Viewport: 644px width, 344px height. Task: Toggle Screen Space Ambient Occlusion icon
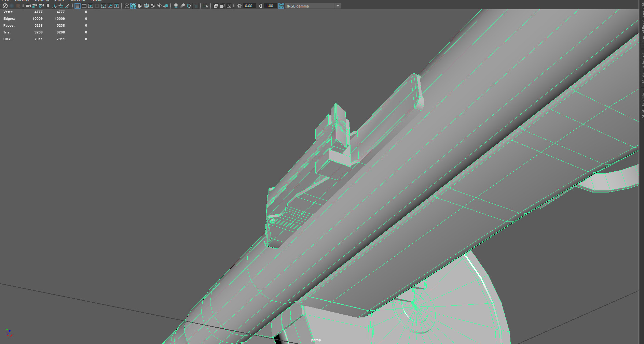176,6
